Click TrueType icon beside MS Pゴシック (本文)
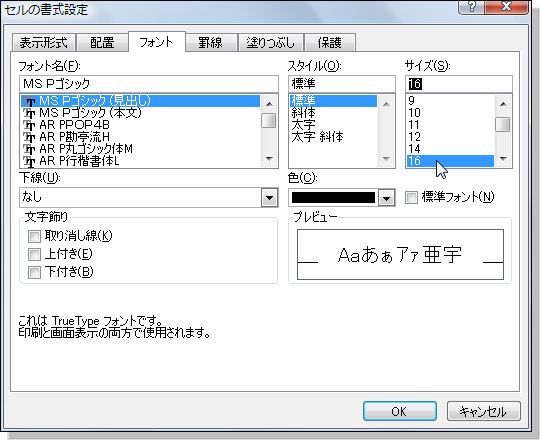Image resolution: width=540 pixels, height=440 pixels. tap(30, 113)
